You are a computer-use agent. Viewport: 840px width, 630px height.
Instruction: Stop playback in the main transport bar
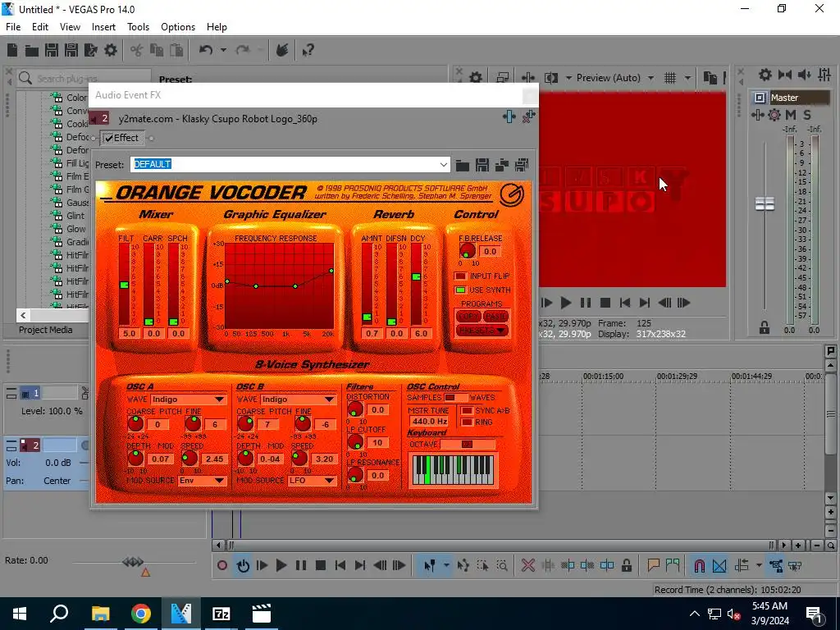[321, 565]
